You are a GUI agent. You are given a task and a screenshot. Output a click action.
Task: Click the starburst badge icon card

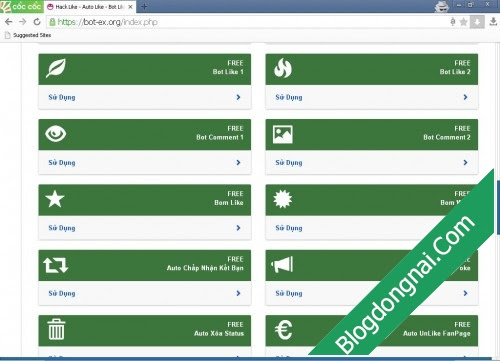[283, 199]
